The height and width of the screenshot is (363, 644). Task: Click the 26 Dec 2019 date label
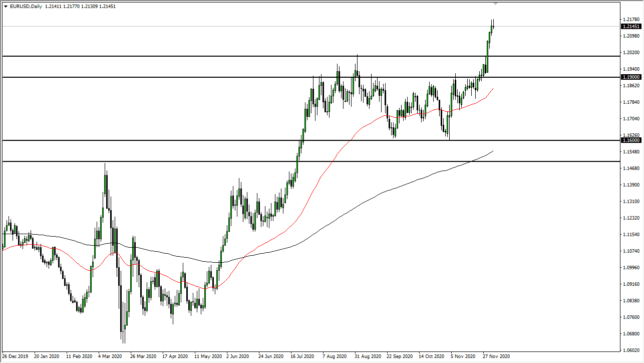[15, 356]
